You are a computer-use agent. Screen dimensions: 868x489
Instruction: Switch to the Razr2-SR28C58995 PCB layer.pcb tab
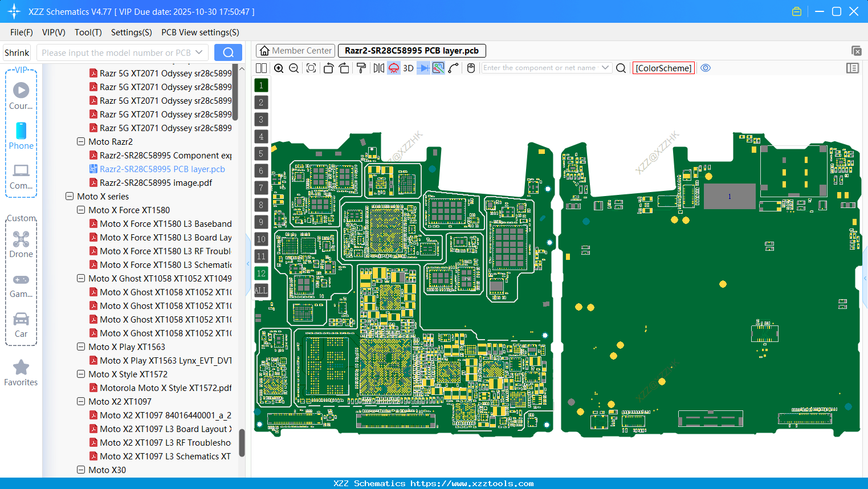(411, 51)
